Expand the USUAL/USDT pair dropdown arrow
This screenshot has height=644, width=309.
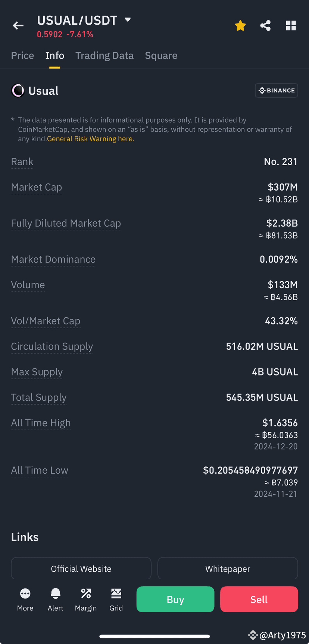128,20
